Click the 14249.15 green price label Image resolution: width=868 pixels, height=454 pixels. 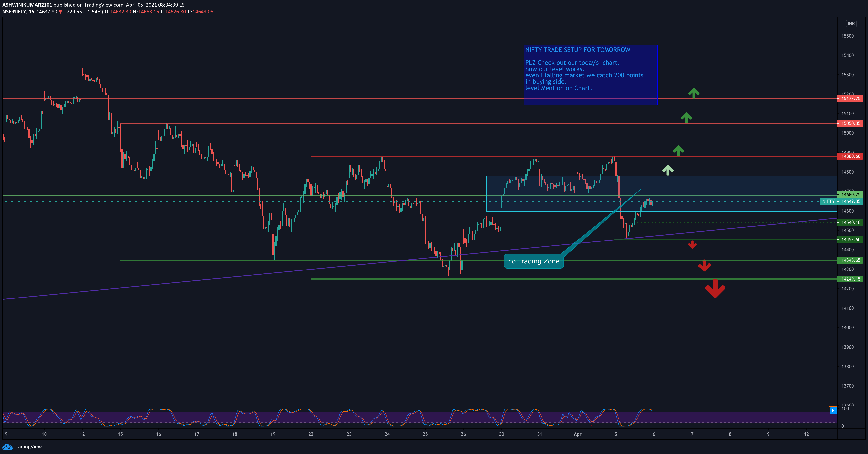(x=850, y=279)
